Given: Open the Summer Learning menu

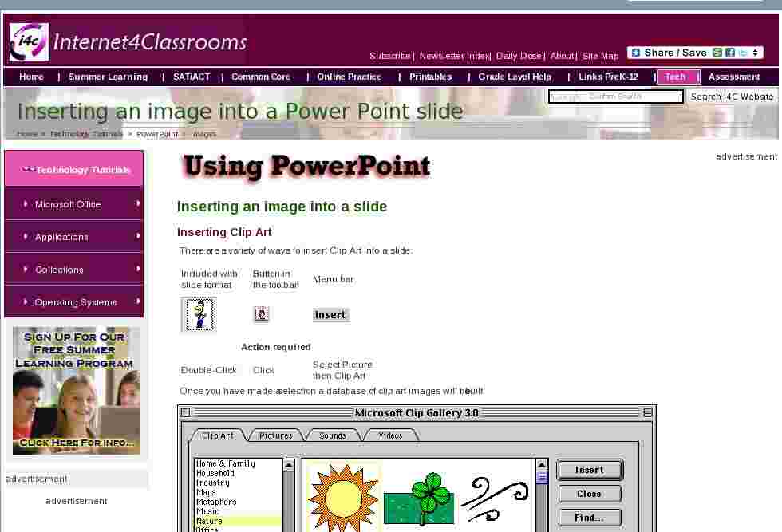Looking at the screenshot, I should (109, 77).
